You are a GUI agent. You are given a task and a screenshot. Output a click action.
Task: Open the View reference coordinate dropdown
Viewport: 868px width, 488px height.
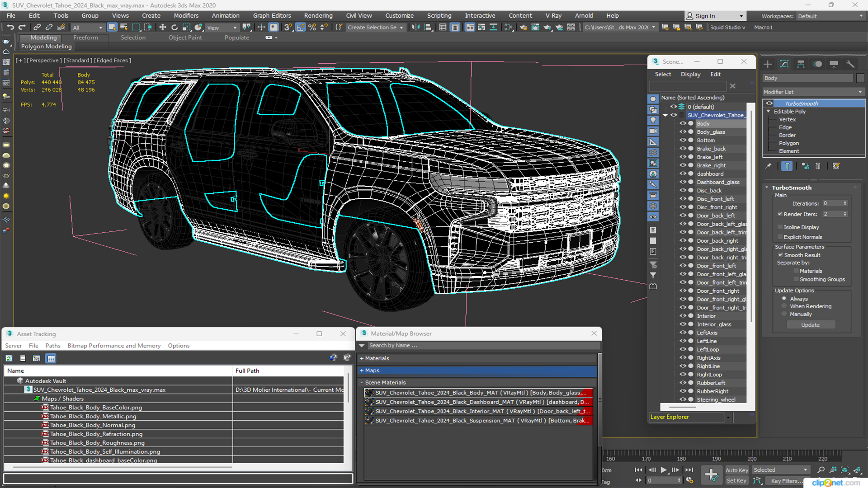[x=222, y=28]
